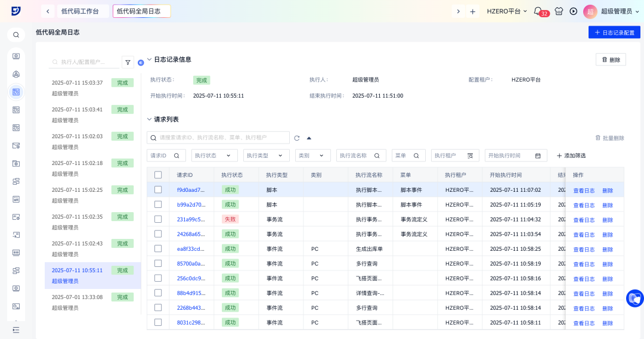Check the row checkbox for f9d0aad7 request
This screenshot has height=339, width=644.
coord(158,189)
